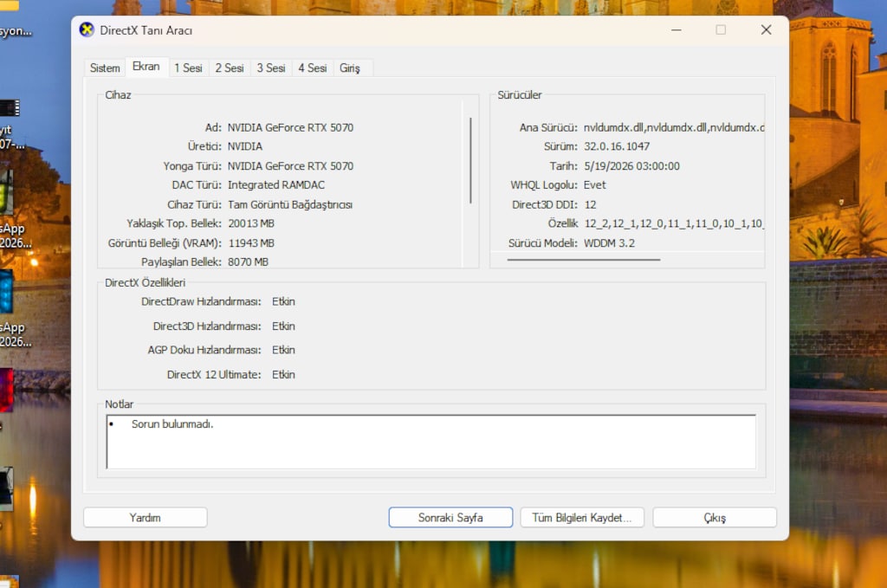This screenshot has height=588, width=887.
Task: Click the Cihaz panel vertical scrollbar
Action: tap(470, 160)
